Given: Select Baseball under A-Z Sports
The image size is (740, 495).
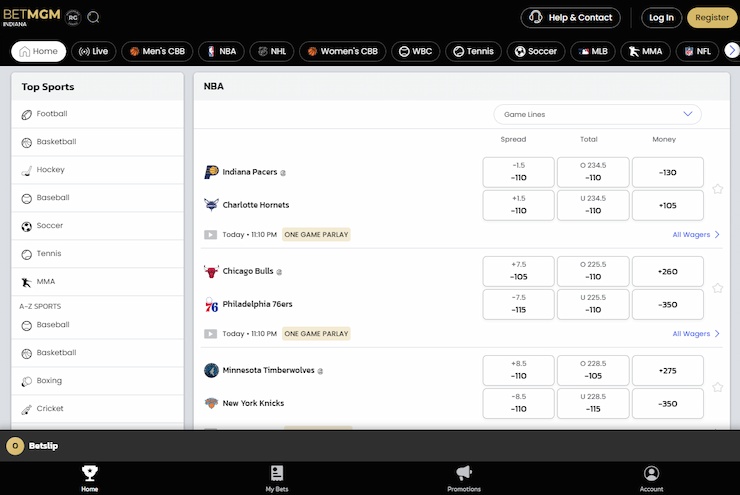Looking at the screenshot, I should point(98,325).
